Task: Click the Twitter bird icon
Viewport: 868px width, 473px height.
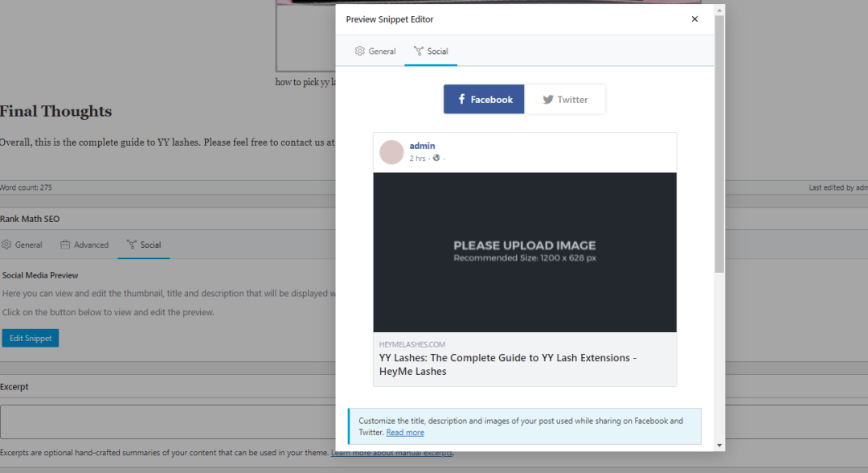Action: pos(548,100)
